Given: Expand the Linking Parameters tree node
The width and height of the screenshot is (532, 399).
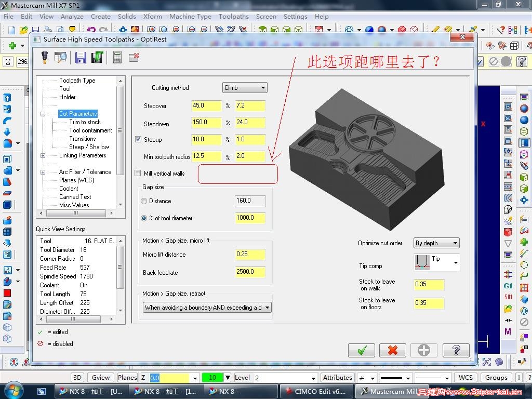Looking at the screenshot, I should (x=43, y=155).
